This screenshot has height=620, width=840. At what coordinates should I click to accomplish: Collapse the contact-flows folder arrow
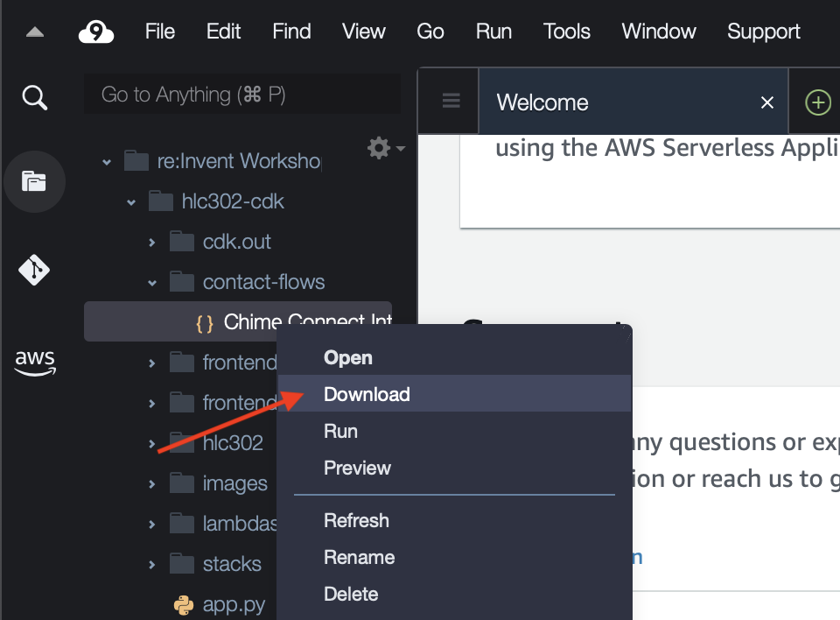(x=152, y=283)
